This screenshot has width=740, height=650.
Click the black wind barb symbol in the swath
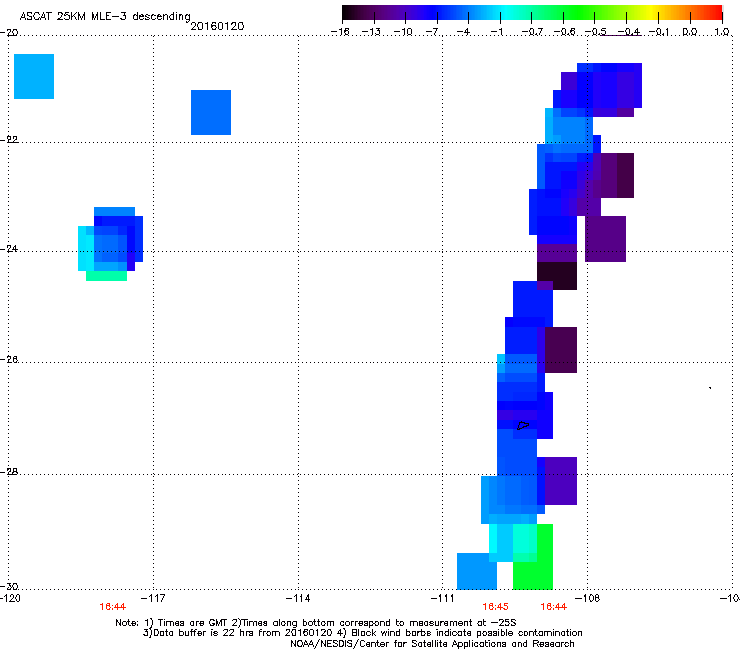pyautogui.click(x=522, y=426)
